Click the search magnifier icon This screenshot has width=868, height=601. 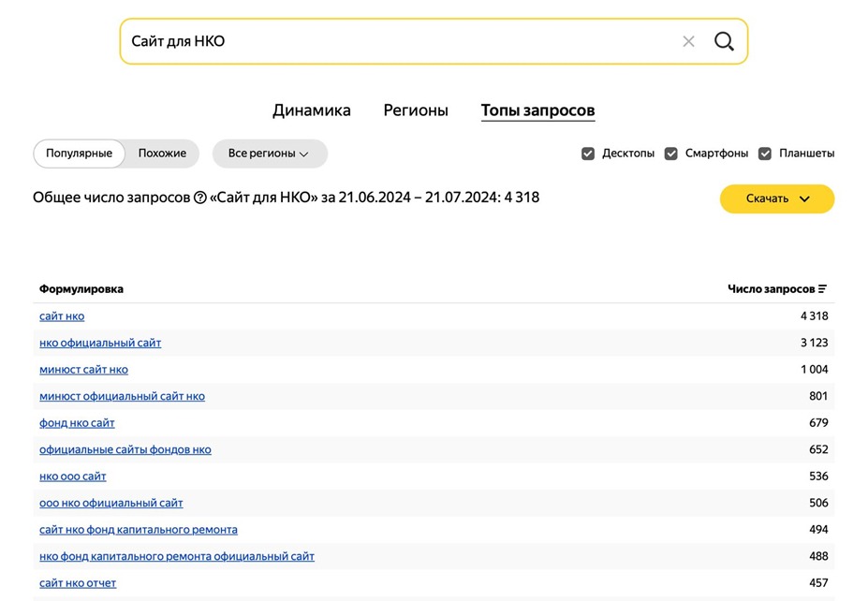724,41
